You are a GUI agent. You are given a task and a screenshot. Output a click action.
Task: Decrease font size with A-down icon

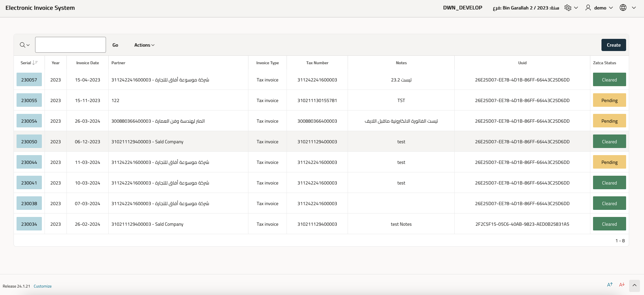coord(622,285)
